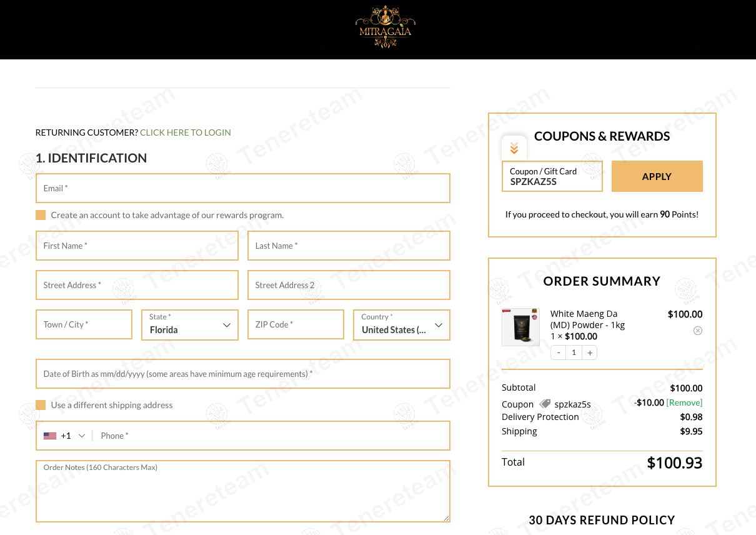
Task: Click the coupon discount amount -$10.00
Action: click(x=649, y=402)
